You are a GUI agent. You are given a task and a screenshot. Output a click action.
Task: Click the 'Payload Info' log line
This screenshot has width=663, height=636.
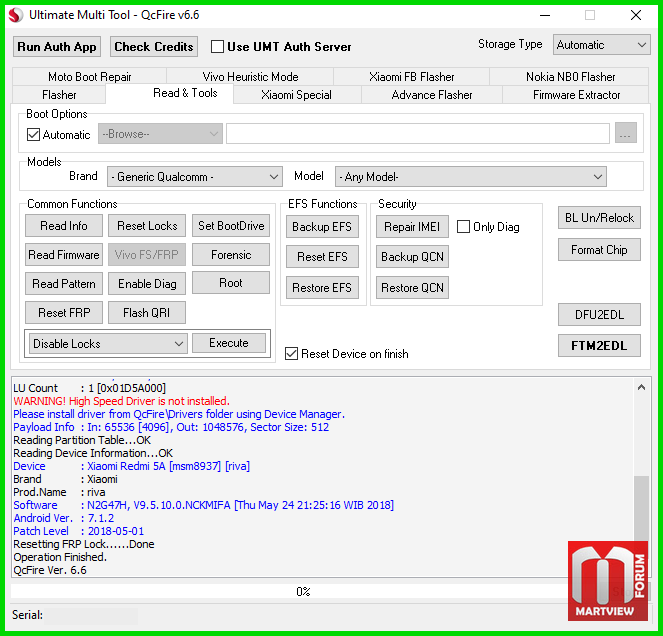tap(171, 427)
